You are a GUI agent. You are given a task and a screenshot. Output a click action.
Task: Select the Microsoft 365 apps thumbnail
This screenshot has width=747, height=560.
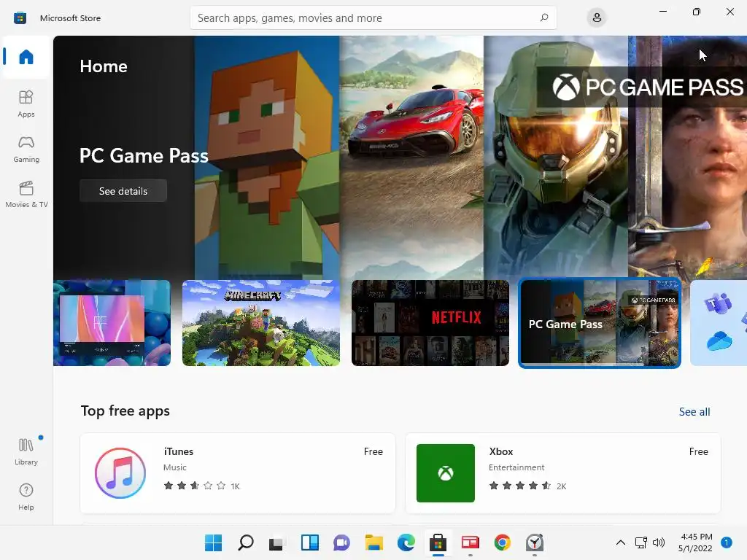click(x=719, y=323)
